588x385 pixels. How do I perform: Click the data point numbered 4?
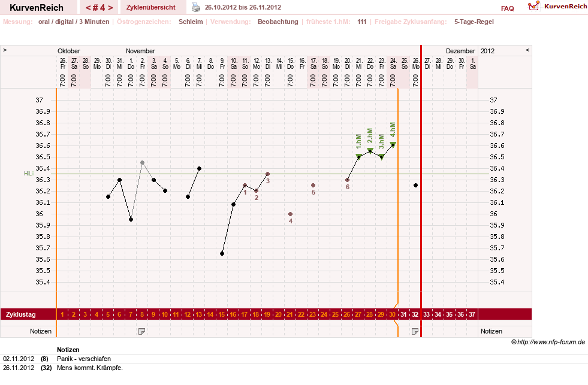[290, 214]
